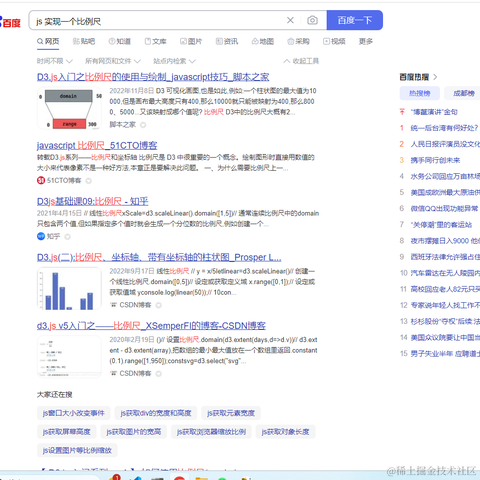This screenshot has width=480, height=480.
Task: Click related search 'js获取浏览器缩放比例'
Action: click(x=211, y=432)
